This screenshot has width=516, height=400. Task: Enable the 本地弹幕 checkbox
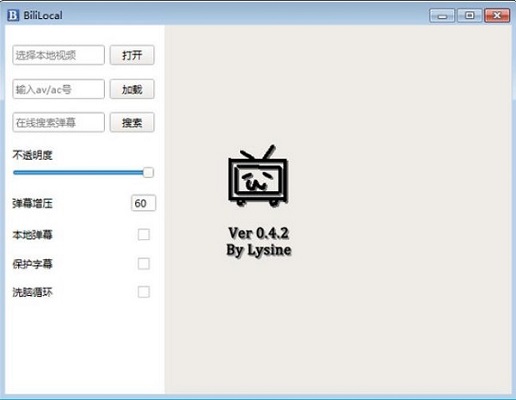point(144,235)
